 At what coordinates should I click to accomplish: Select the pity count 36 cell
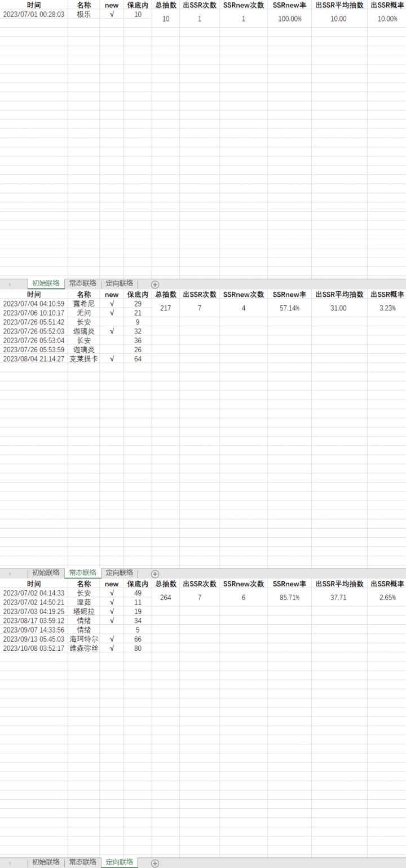click(x=138, y=340)
